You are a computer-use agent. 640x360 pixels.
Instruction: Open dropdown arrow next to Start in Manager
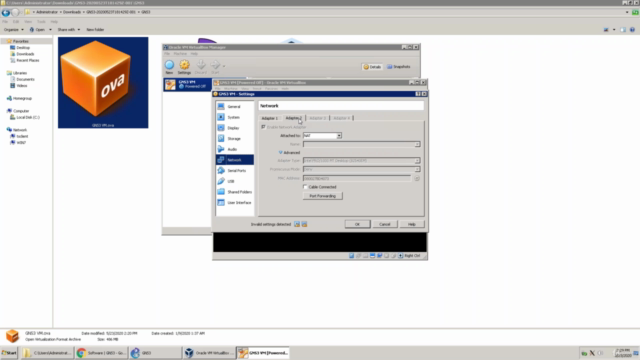point(224,65)
